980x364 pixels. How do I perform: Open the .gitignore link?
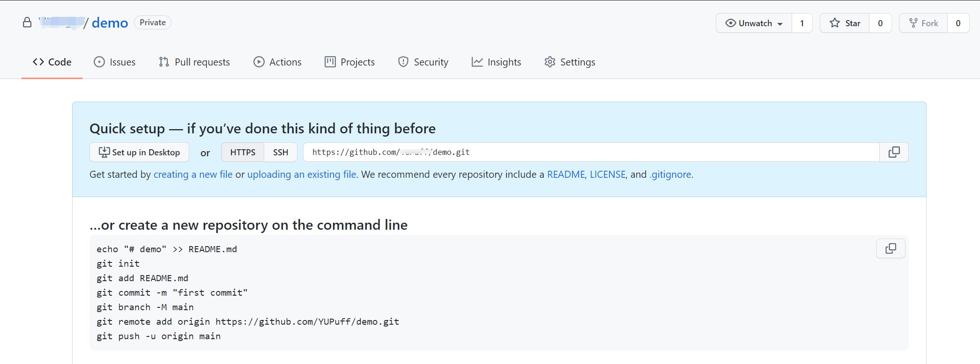click(x=670, y=175)
